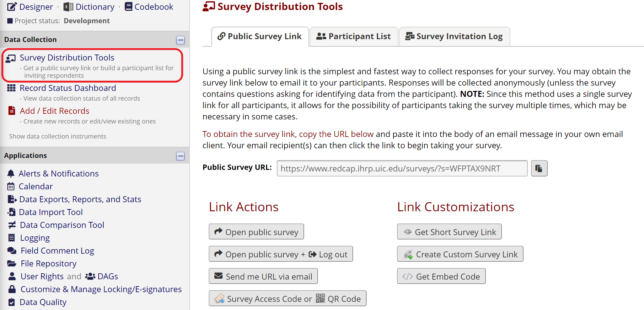The width and height of the screenshot is (644, 310).
Task: Copy the survey URL using the clipboard icon
Action: click(539, 168)
